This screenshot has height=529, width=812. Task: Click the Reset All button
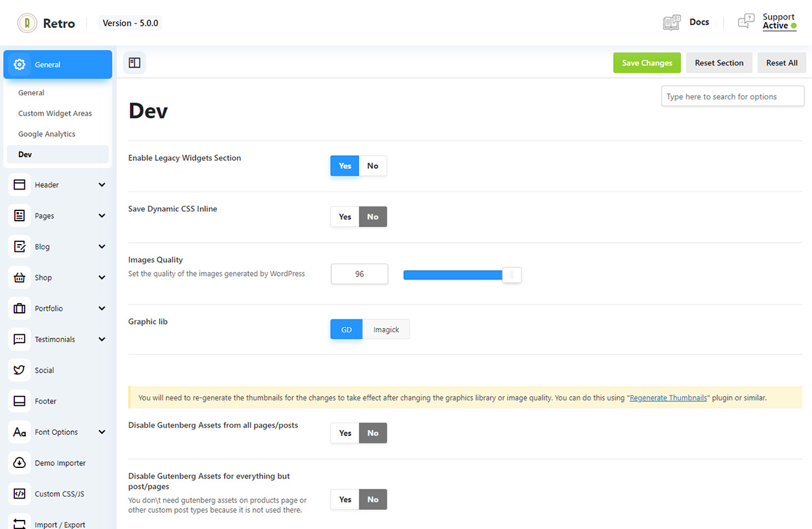pyautogui.click(x=782, y=63)
